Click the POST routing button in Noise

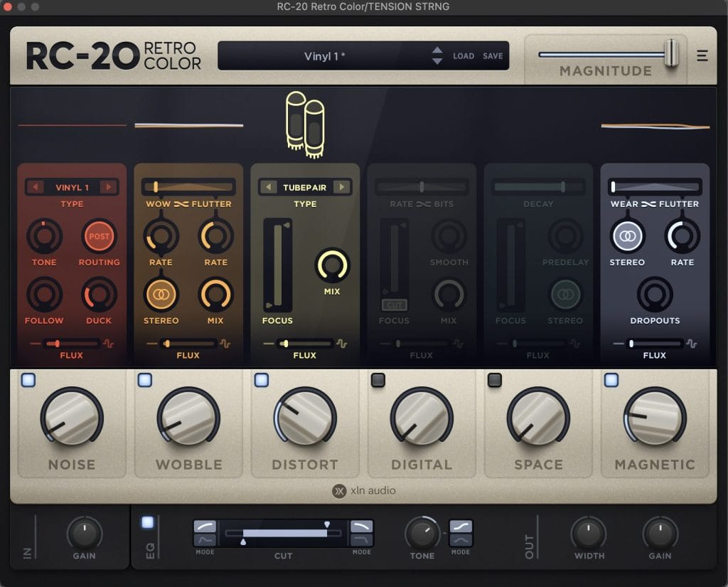pyautogui.click(x=100, y=236)
